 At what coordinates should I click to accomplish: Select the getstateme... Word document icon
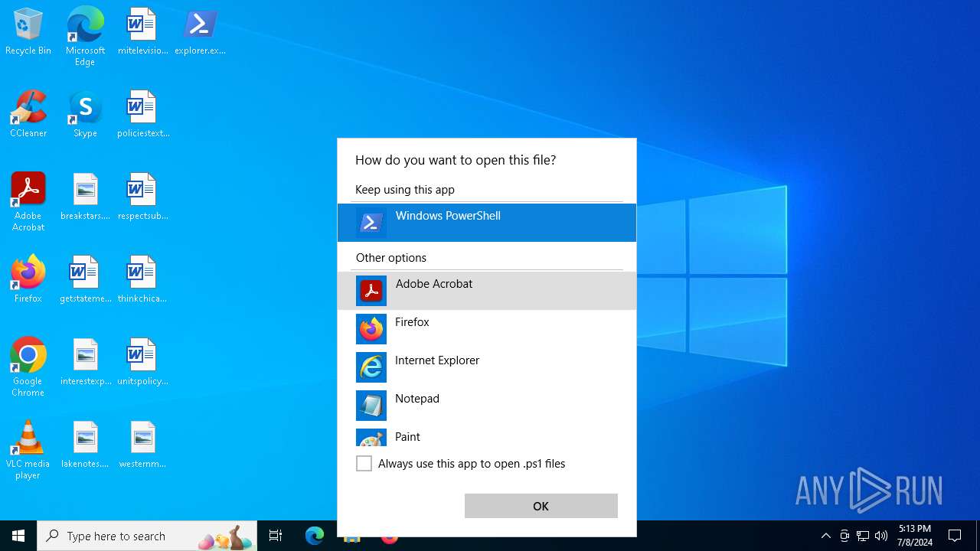tap(85, 280)
